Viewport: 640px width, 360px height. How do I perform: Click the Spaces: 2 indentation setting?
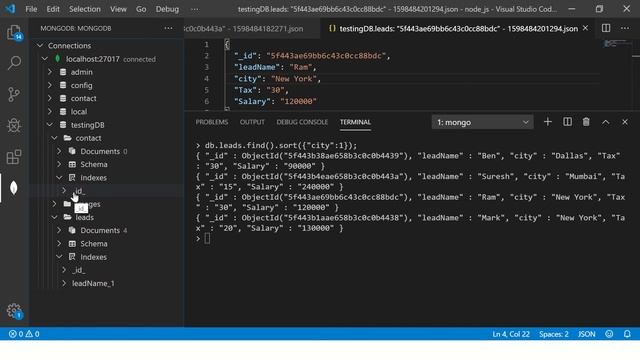(x=553, y=334)
